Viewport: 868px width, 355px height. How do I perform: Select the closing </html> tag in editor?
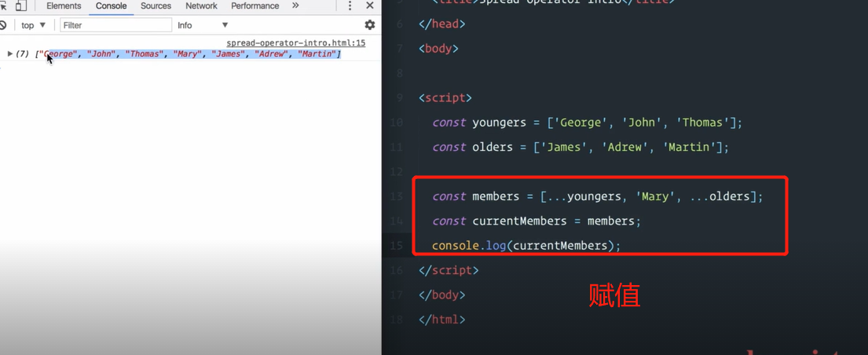(442, 320)
